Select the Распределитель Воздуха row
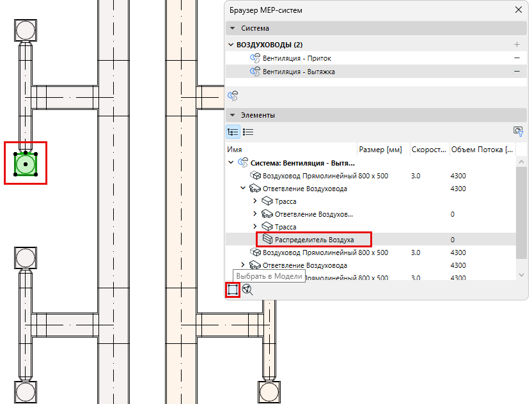Viewport: 532px width, 404px height. click(x=371, y=240)
